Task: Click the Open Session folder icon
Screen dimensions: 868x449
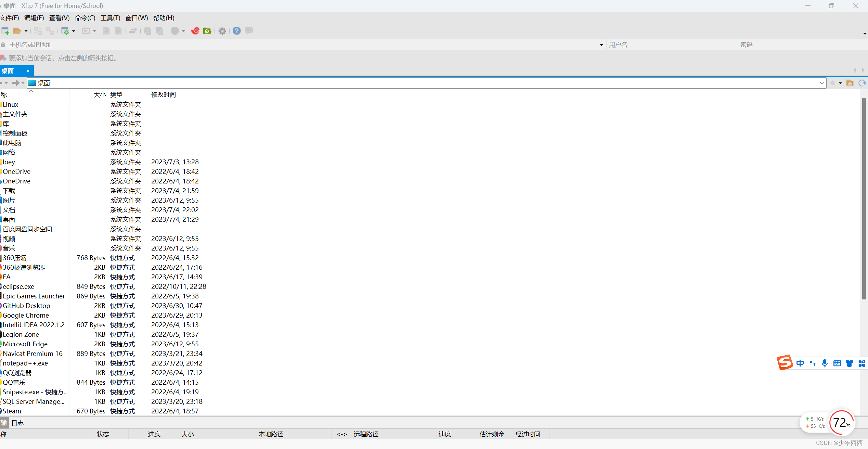Action: pyautogui.click(x=17, y=31)
